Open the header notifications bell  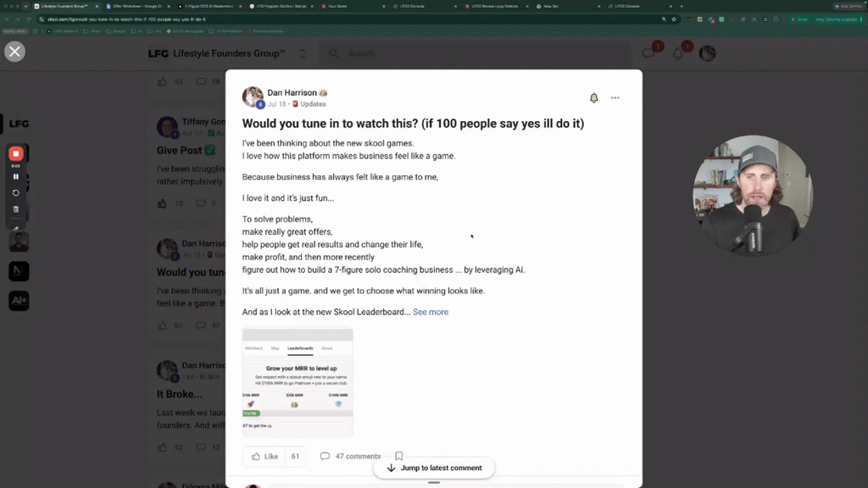[x=677, y=53]
